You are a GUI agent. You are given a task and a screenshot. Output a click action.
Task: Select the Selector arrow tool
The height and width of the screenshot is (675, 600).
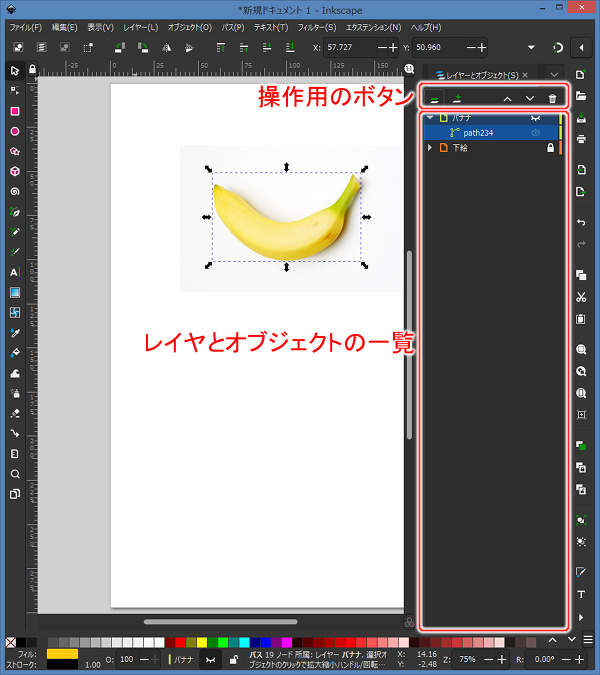point(15,71)
